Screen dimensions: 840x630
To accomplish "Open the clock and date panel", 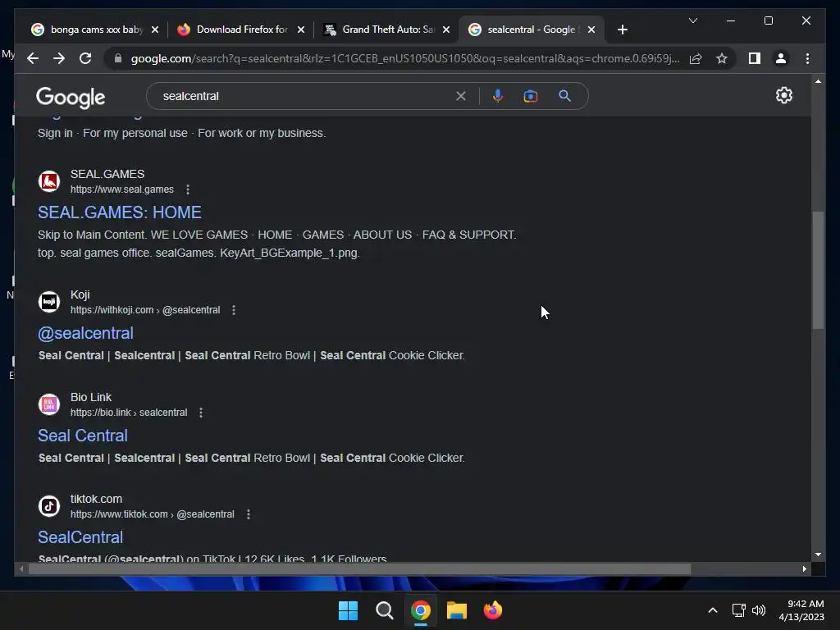I will point(801,610).
